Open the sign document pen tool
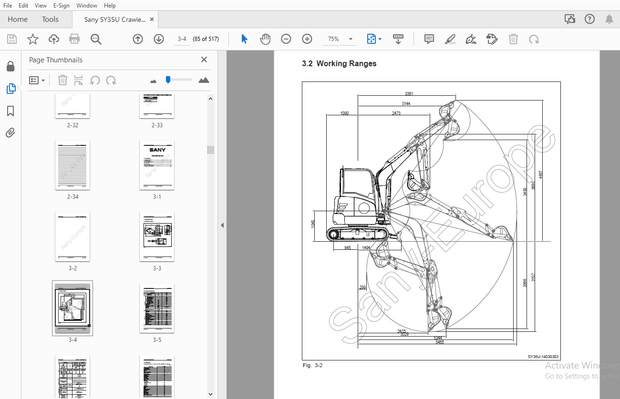Screen dimensions: 620x399 (471, 39)
